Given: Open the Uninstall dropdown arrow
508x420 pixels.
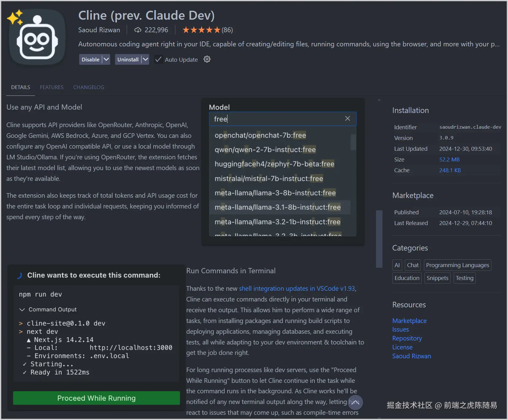Looking at the screenshot, I should point(145,59).
